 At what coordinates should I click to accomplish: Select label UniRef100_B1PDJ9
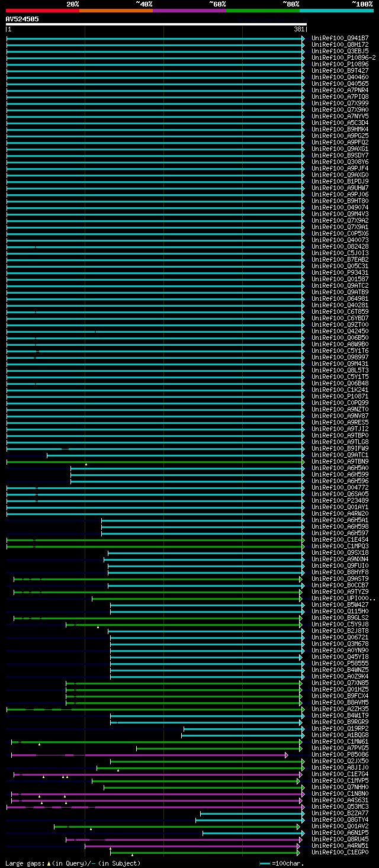pyautogui.click(x=341, y=181)
